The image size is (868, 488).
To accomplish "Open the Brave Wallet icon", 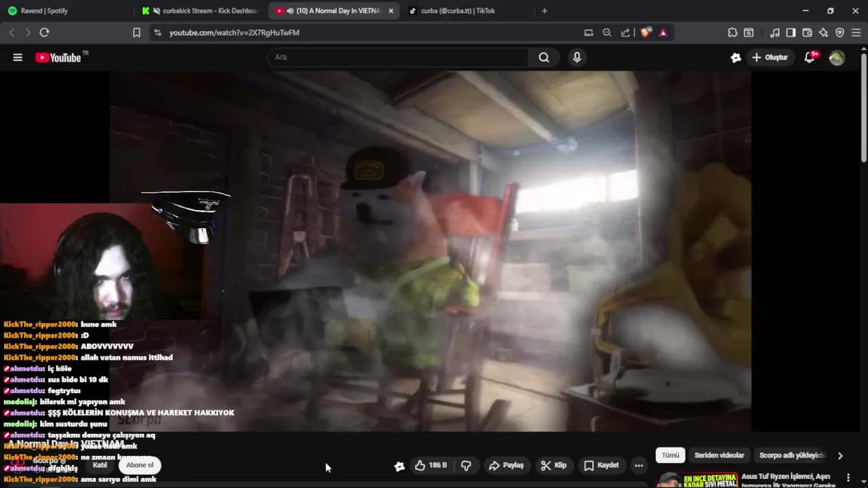I will 807,33.
